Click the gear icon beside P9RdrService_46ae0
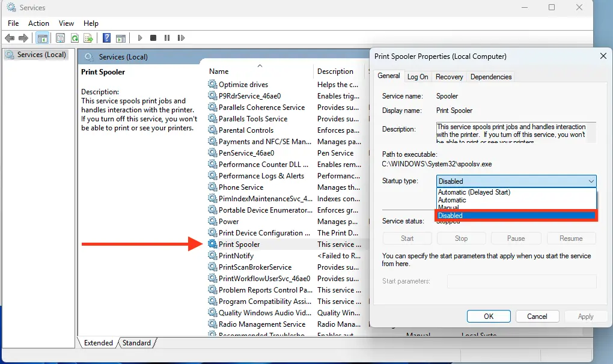The width and height of the screenshot is (613, 364). tap(212, 96)
